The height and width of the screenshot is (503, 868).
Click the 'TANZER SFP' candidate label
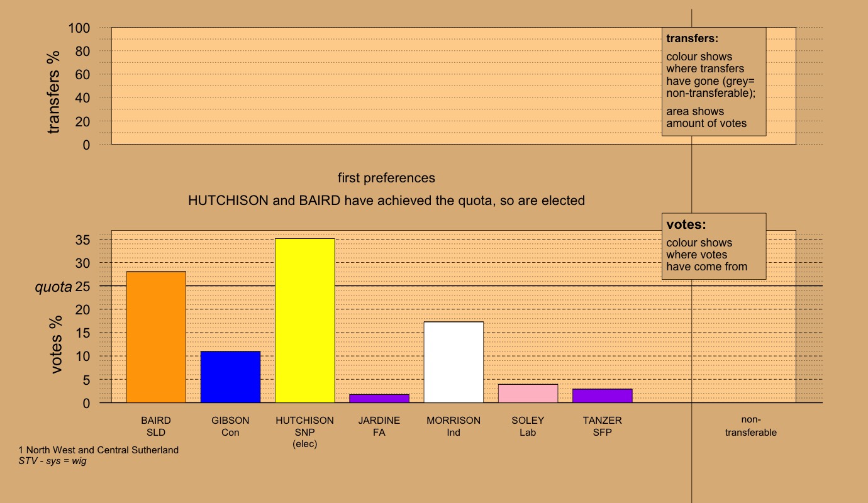pyautogui.click(x=603, y=426)
